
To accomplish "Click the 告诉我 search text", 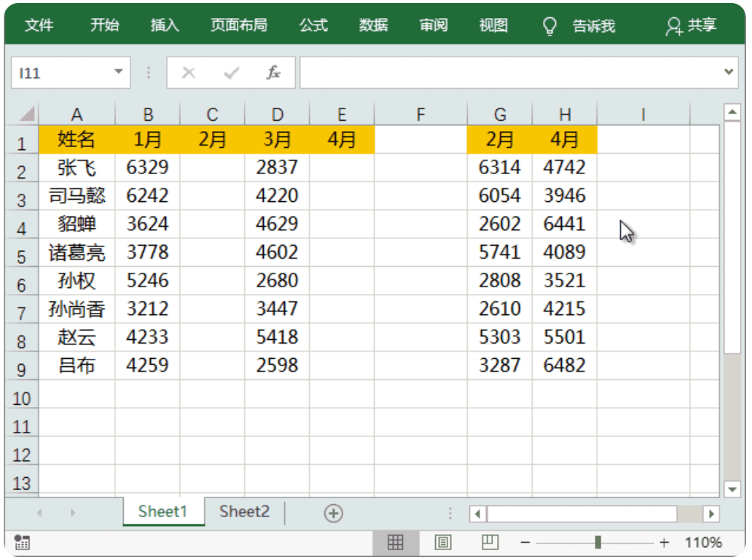I will [594, 26].
